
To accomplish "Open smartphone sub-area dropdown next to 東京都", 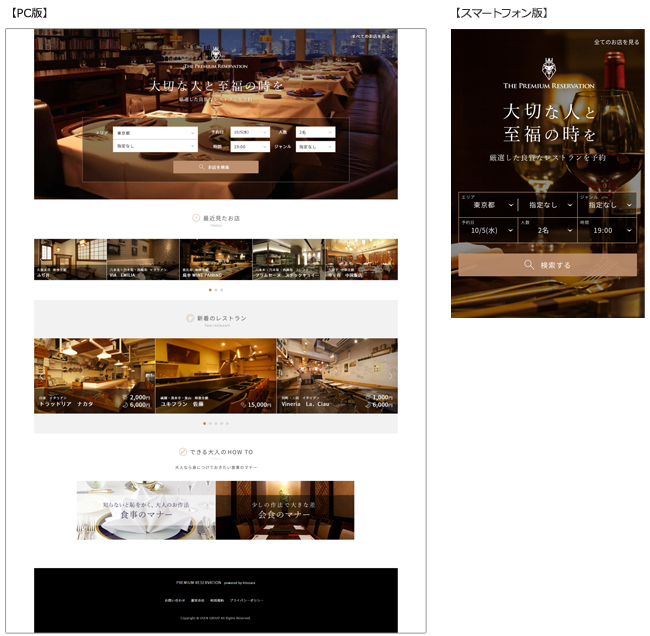I will [x=548, y=205].
